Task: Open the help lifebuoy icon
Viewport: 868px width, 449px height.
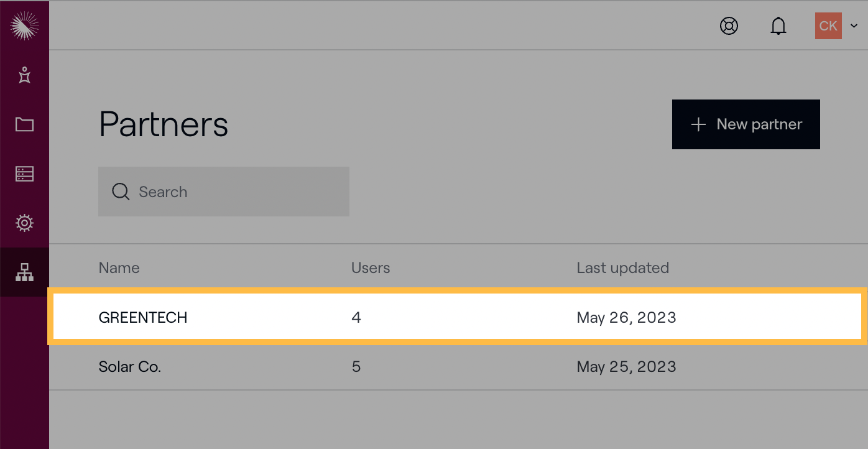Action: (729, 26)
